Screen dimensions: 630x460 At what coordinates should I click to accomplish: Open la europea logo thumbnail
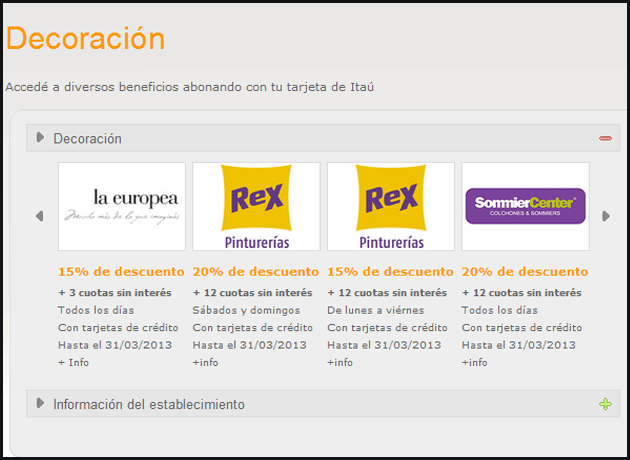pos(122,206)
